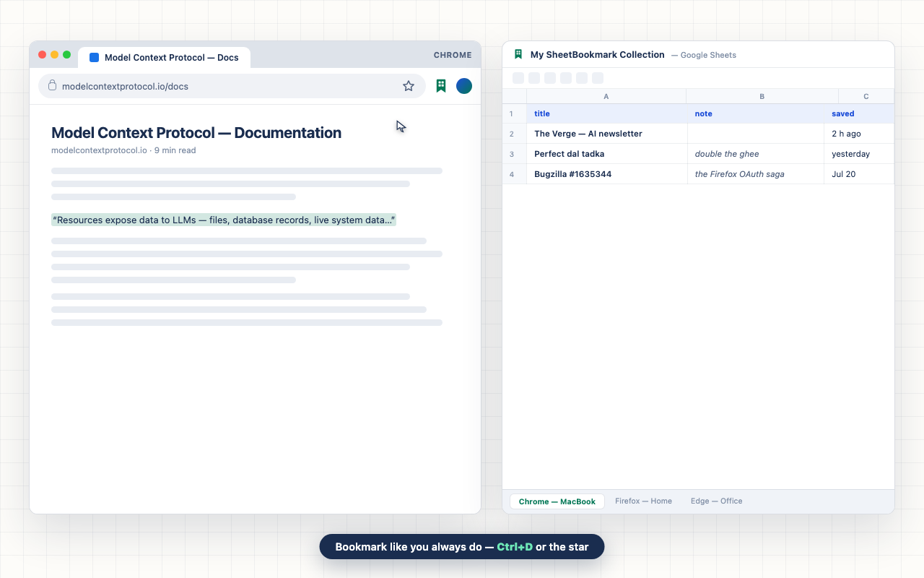Select row 3 header in the sheet
The height and width of the screenshot is (578, 924).
(x=515, y=154)
